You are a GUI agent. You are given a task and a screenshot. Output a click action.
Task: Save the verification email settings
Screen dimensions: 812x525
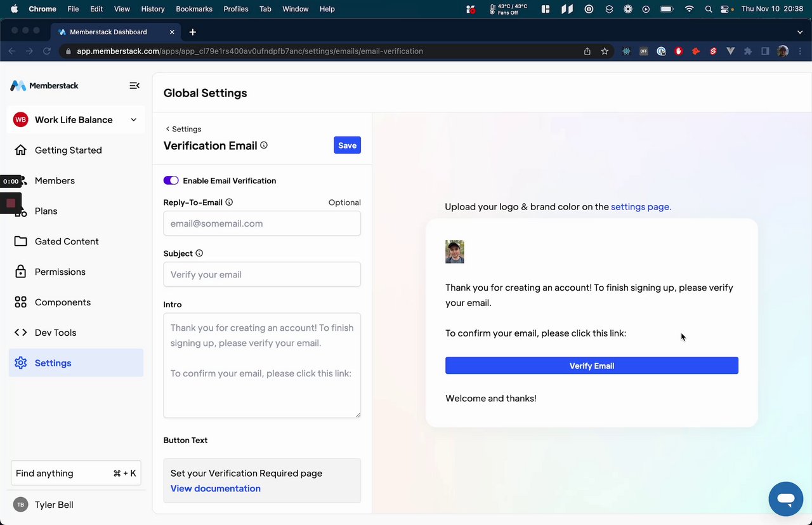pyautogui.click(x=347, y=145)
